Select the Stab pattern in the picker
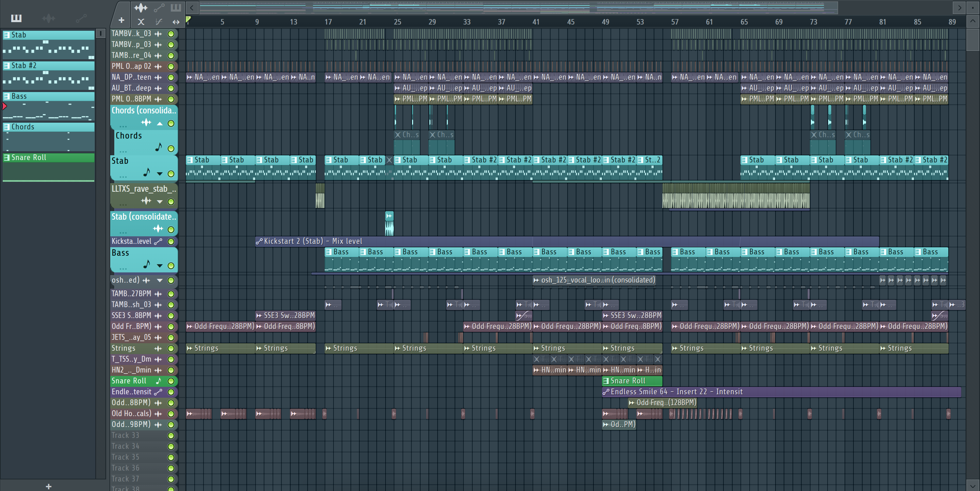Viewport: 980px width, 491px height. [49, 45]
